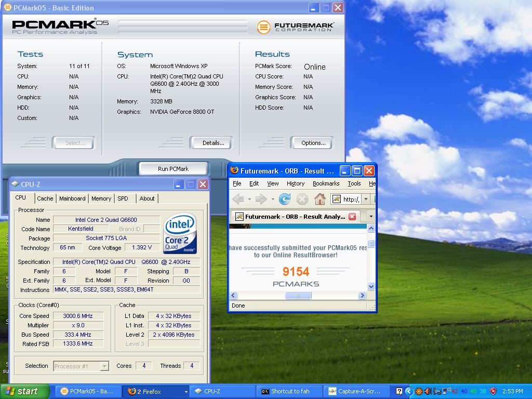Image resolution: width=532 pixels, height=399 pixels.
Task: Open the Tools menu in Firefox
Action: [x=354, y=183]
